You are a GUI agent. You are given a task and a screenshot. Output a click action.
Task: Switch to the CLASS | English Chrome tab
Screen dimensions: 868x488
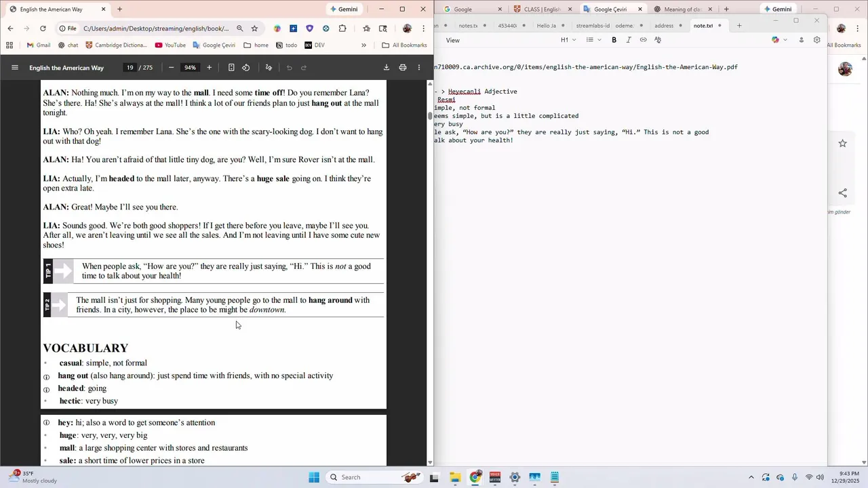(541, 9)
